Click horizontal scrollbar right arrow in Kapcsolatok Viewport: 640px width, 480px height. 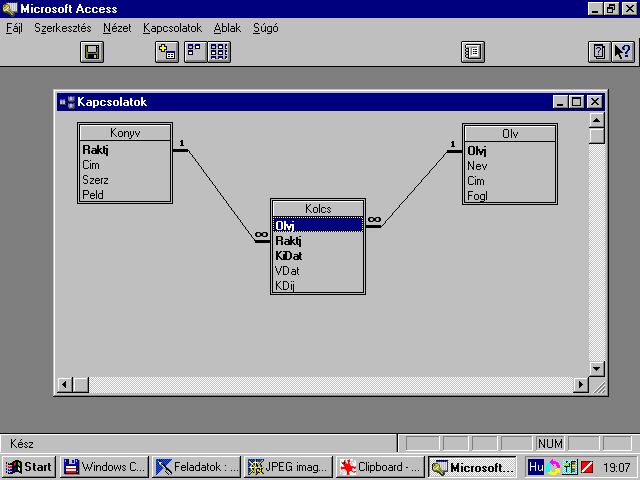[x=581, y=385]
